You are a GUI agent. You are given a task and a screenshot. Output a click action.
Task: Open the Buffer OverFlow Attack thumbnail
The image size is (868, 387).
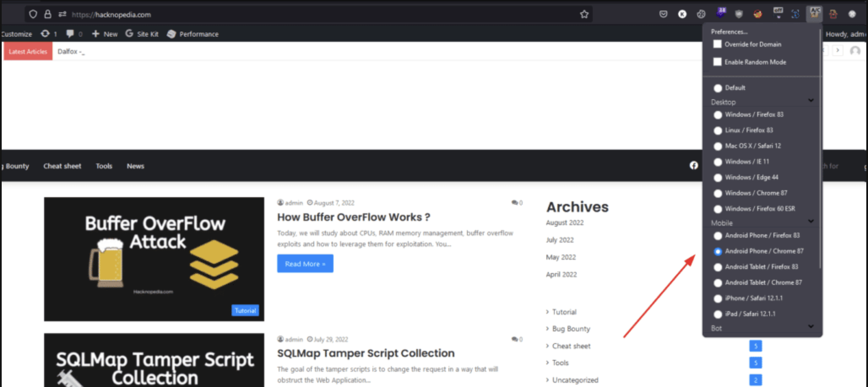(154, 259)
